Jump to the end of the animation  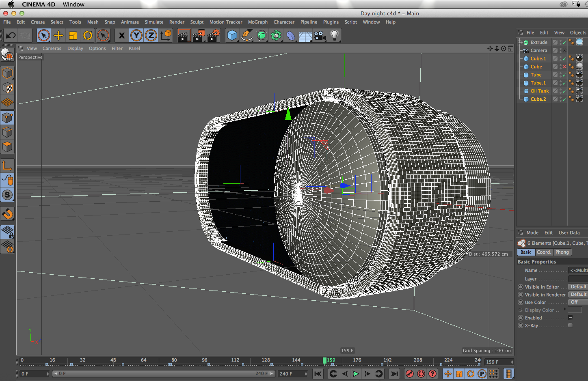[394, 374]
